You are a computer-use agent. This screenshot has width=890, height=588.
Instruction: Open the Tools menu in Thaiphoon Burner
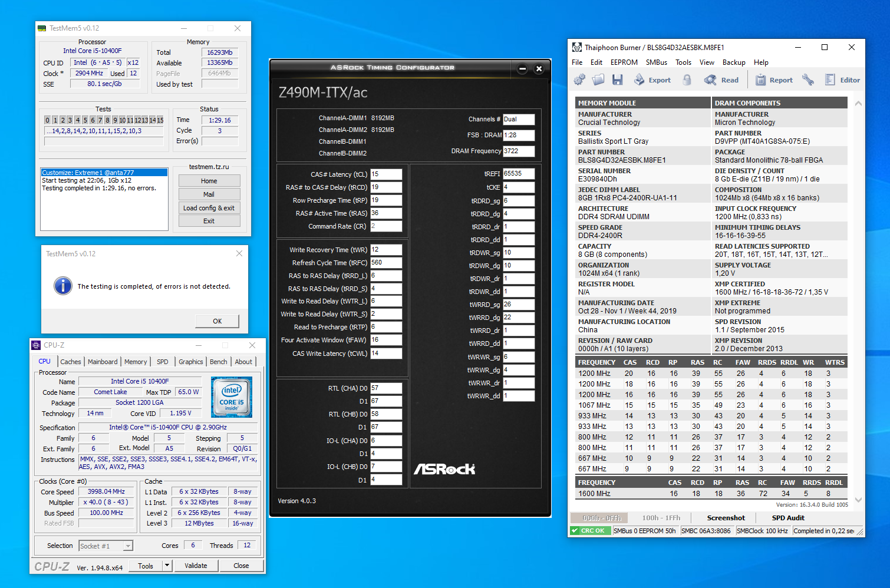pyautogui.click(x=684, y=62)
